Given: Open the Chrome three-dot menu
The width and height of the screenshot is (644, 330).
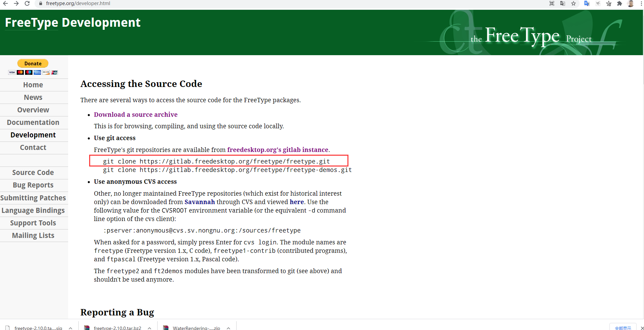Looking at the screenshot, I should pyautogui.click(x=641, y=3).
